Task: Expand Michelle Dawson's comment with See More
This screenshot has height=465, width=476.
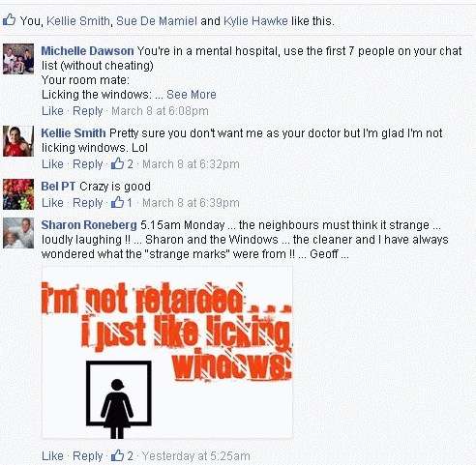Action: point(192,95)
